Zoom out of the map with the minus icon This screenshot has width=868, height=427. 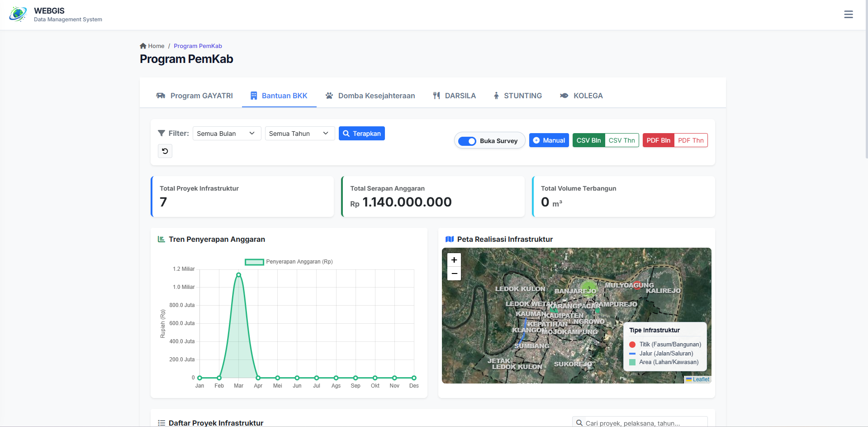(454, 273)
